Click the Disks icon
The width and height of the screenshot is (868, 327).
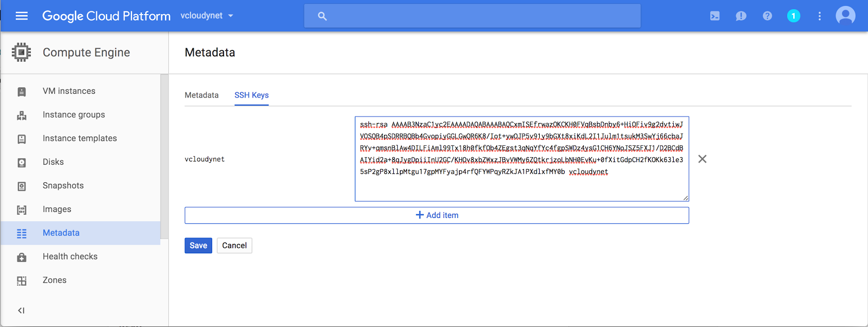click(22, 163)
